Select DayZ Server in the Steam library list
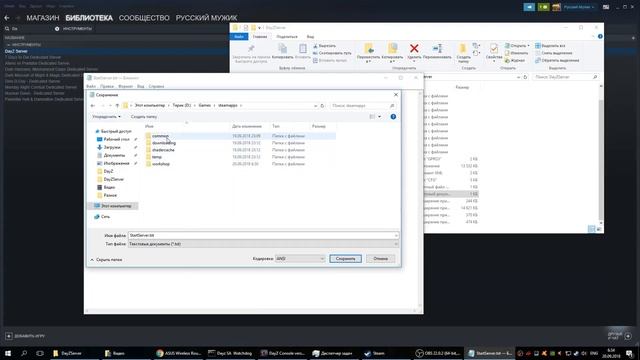 pos(16,51)
